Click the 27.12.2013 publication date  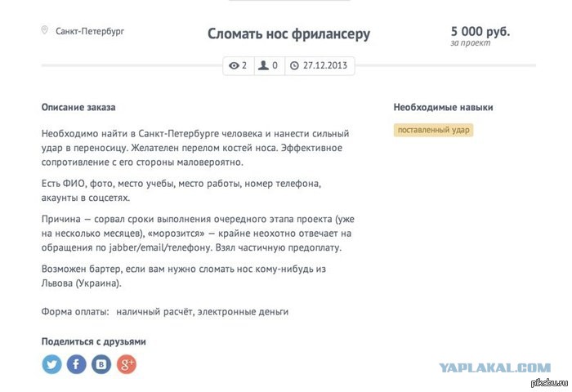click(x=325, y=65)
